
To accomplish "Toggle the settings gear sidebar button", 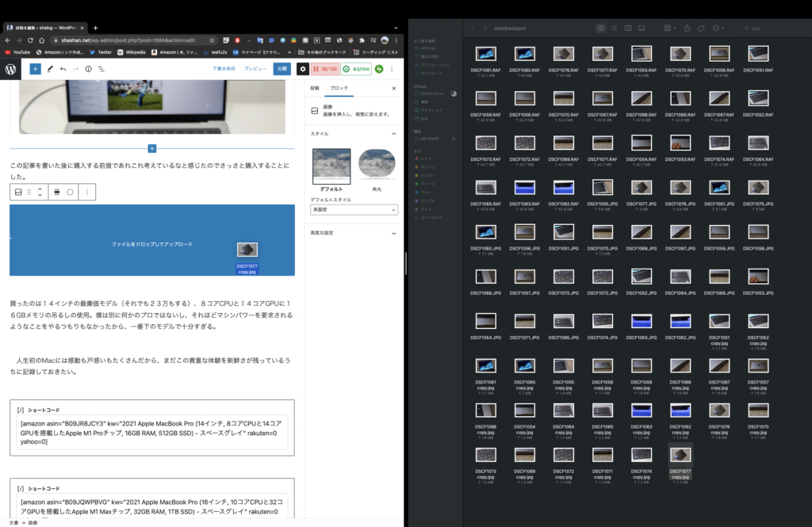I will (302, 69).
